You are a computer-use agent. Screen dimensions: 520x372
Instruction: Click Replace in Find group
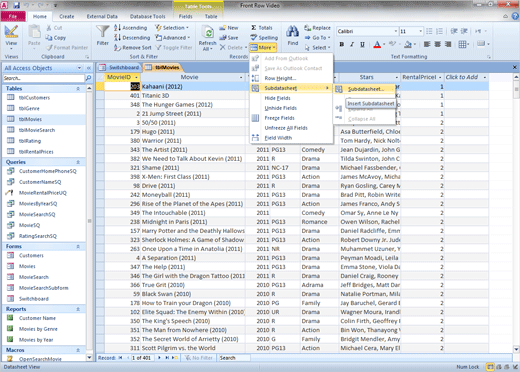317,28
